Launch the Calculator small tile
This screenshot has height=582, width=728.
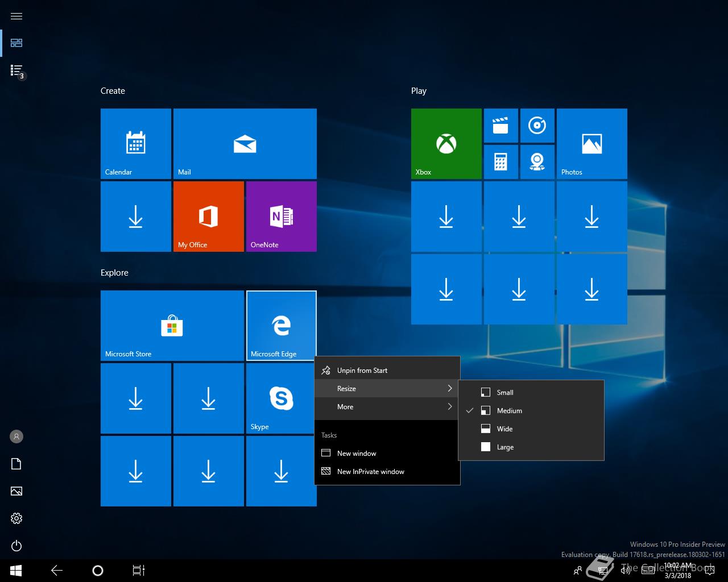(501, 162)
